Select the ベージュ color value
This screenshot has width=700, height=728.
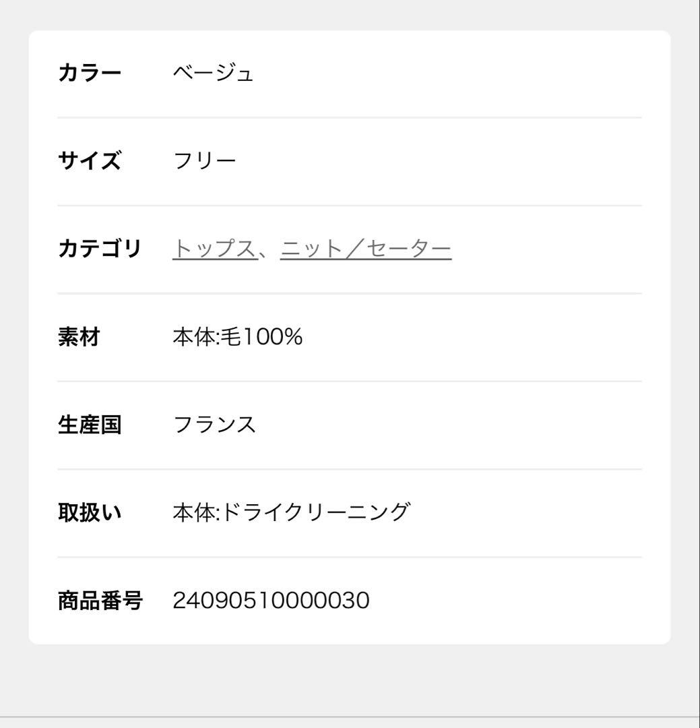point(214,73)
